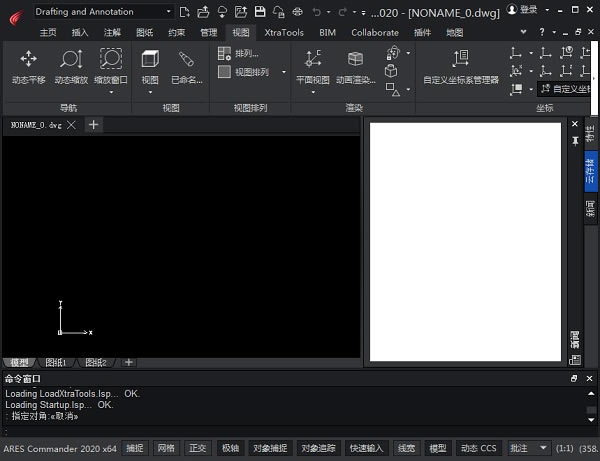Start the 动画渲染 animation render tool
Image resolution: width=600 pixels, height=461 pixels.
(x=355, y=66)
